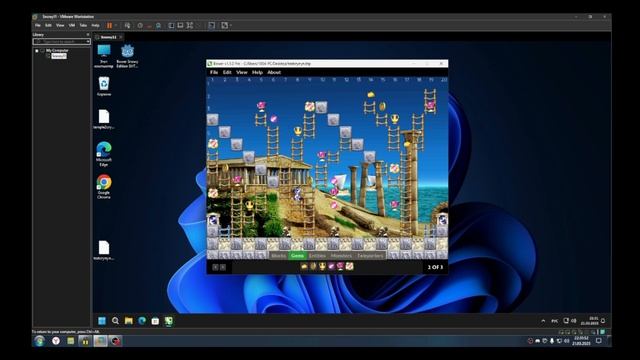The width and height of the screenshot is (640, 360).
Task: Switch to the Entities palette tab
Action: tap(317, 256)
